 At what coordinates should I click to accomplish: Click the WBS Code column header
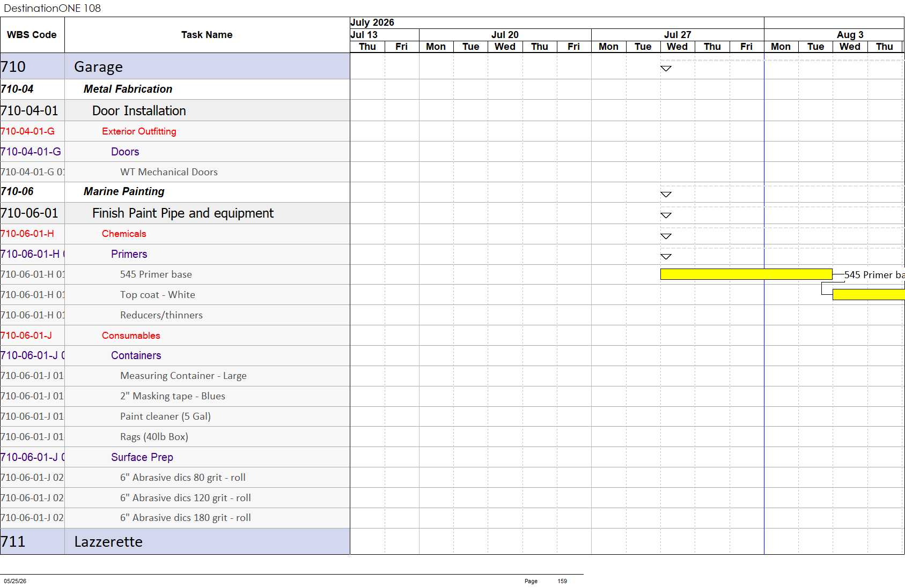point(32,35)
